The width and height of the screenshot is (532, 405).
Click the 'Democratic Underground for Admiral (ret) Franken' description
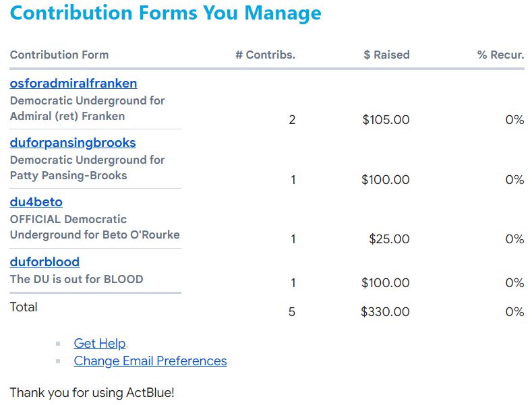click(x=87, y=108)
